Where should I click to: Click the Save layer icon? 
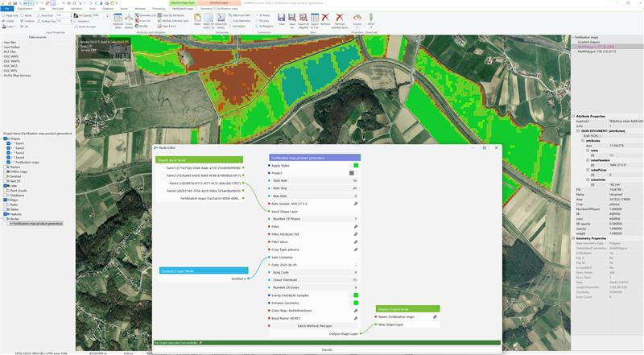281,19
